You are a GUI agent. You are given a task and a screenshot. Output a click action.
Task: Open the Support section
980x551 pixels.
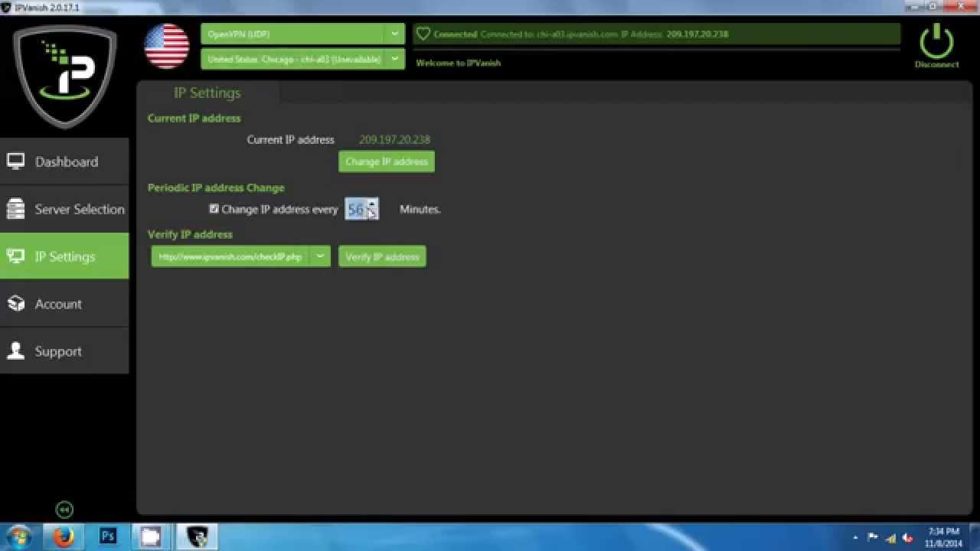pos(64,351)
